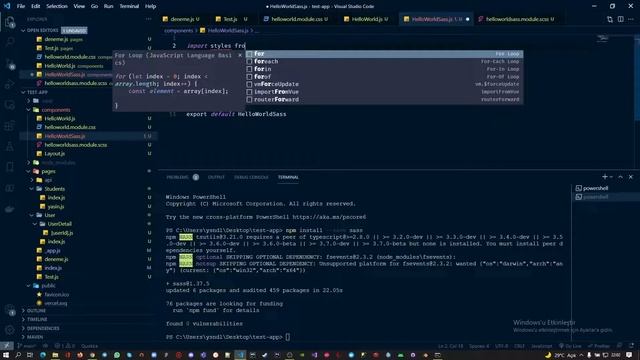This screenshot has width=640, height=360.
Task: Close the For Loop snippet details popup
Action: click(x=240, y=55)
